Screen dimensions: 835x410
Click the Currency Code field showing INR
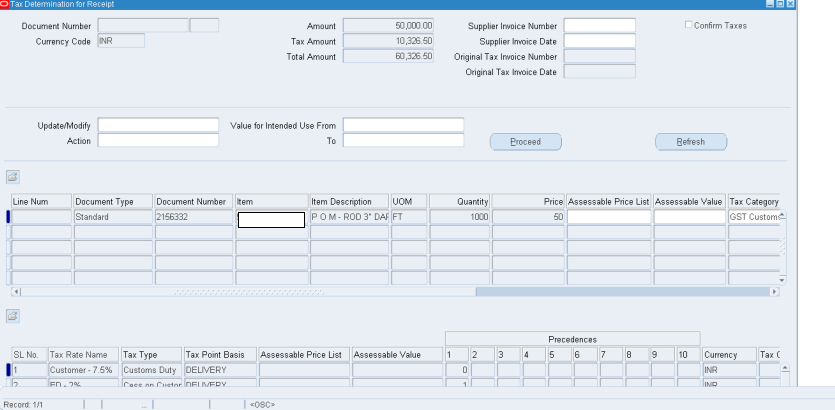[x=121, y=40]
